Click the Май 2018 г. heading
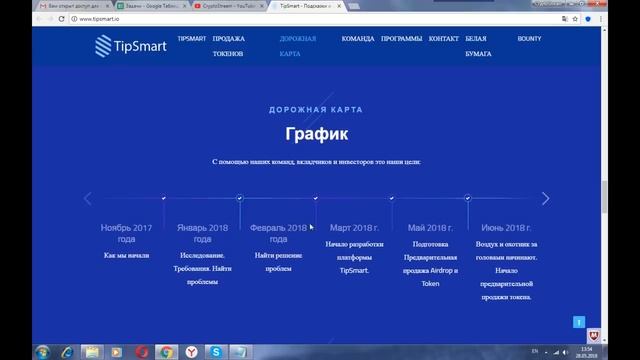 [x=430, y=228]
